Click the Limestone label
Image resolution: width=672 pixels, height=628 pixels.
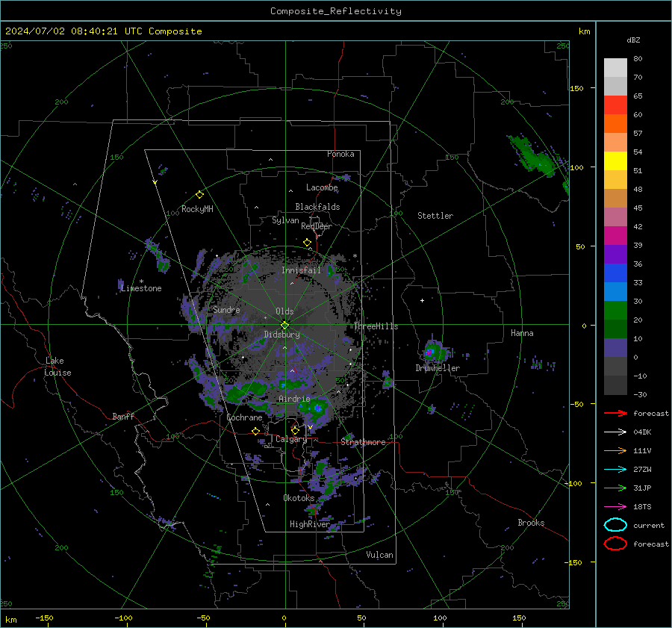click(x=141, y=288)
